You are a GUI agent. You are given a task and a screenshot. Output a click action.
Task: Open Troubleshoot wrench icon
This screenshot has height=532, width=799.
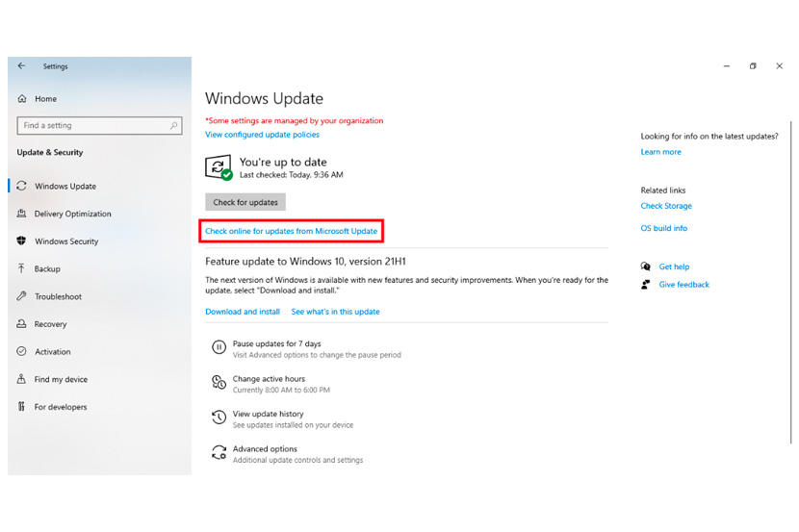click(21, 296)
